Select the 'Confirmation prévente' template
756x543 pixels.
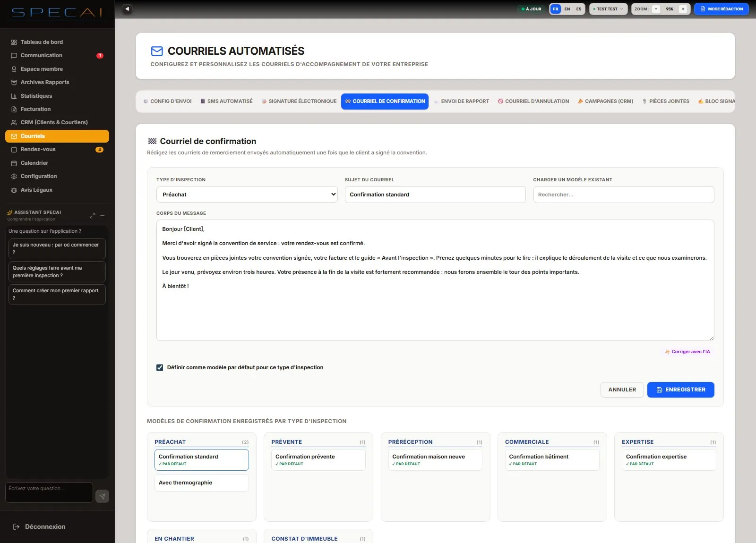[318, 460]
